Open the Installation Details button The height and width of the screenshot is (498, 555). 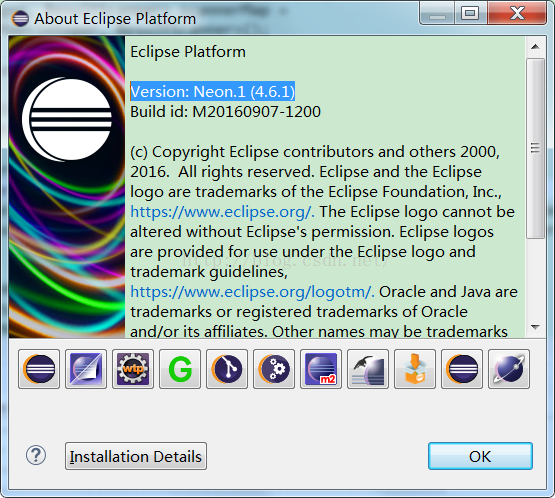(x=136, y=456)
